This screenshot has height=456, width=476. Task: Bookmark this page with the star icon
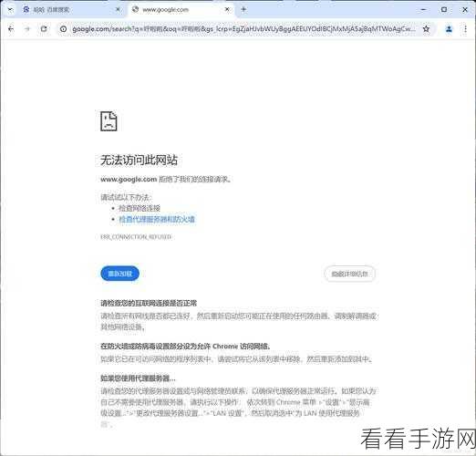tap(426, 29)
